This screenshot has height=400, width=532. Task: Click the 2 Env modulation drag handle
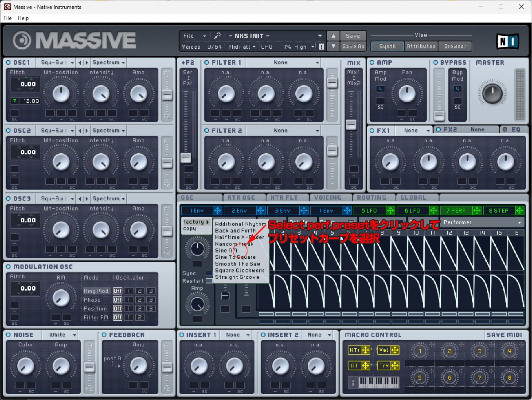(x=261, y=210)
